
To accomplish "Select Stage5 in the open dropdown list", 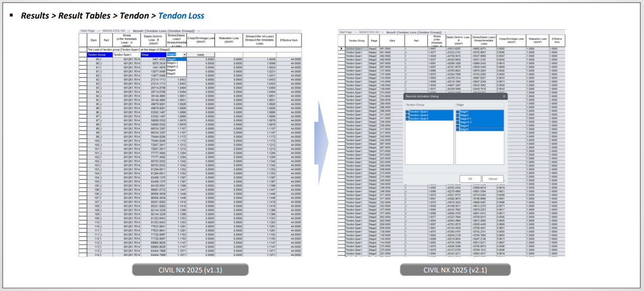I will point(170,74).
